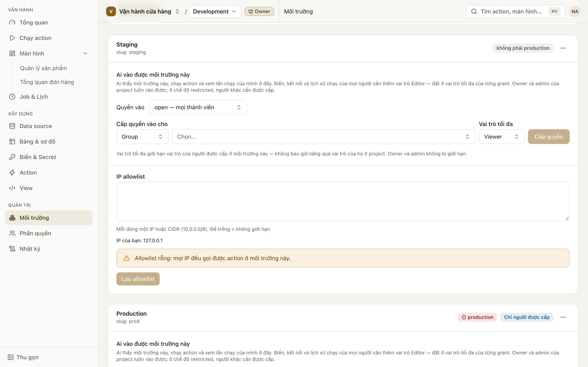This screenshot has height=367, width=588.
Task: Open Data source database icon
Action: (x=12, y=126)
